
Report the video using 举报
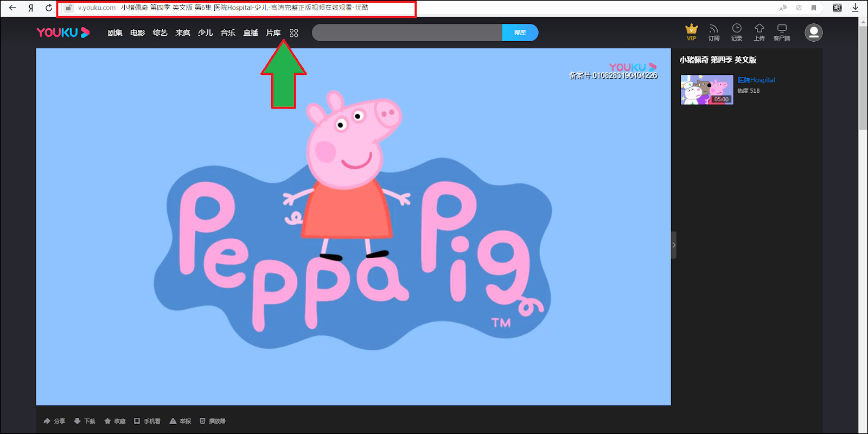click(180, 421)
